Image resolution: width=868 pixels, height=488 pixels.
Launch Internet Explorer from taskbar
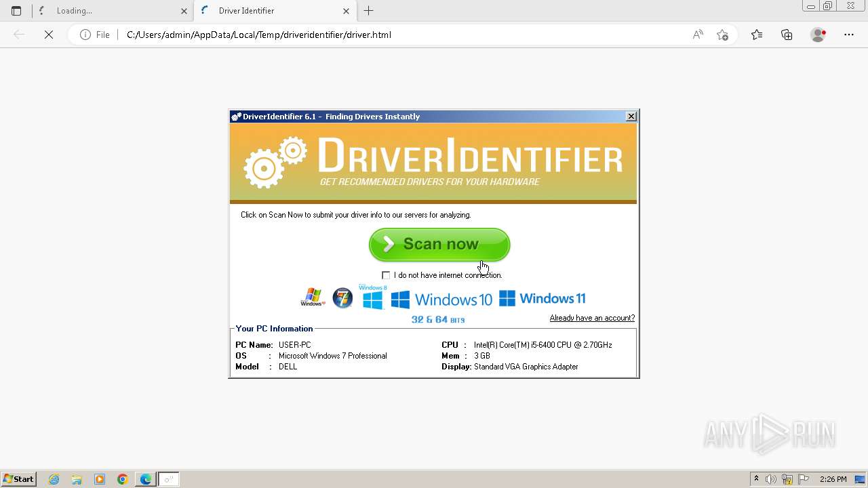[x=54, y=479]
